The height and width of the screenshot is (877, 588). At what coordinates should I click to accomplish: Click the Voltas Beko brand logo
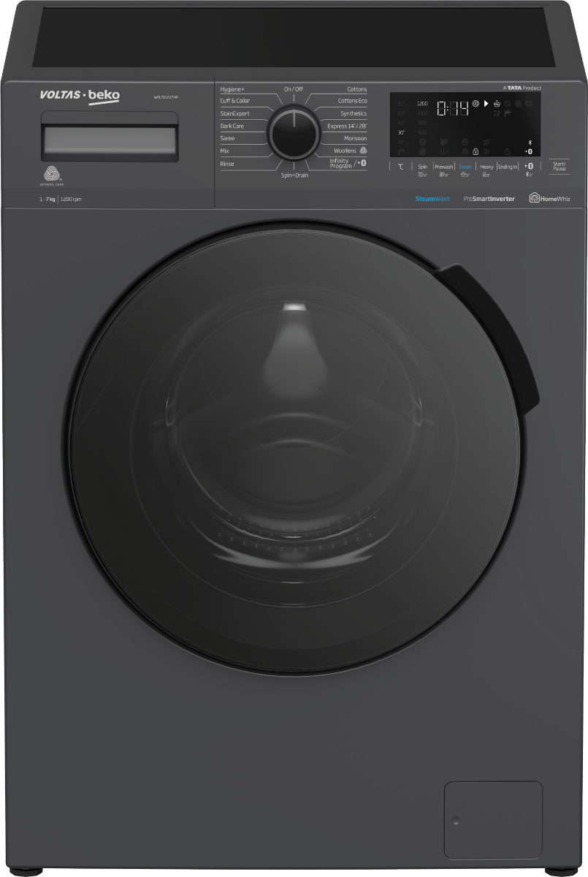tap(79, 96)
